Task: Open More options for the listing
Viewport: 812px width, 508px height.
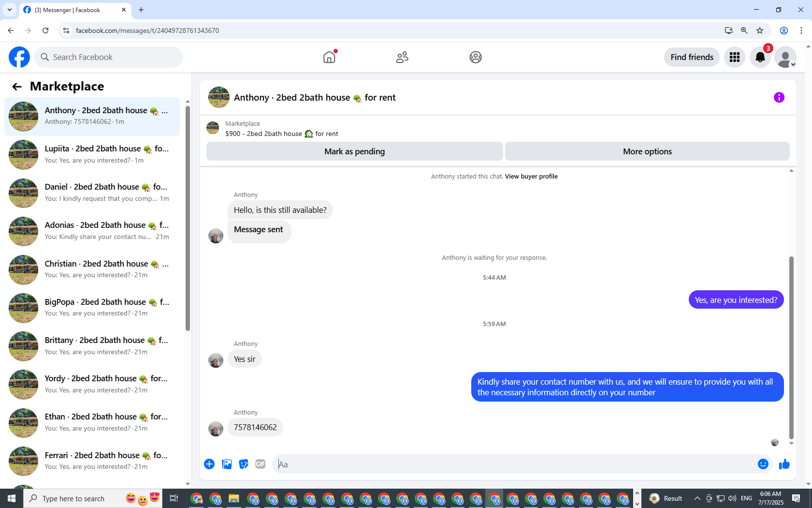Action: [x=647, y=151]
